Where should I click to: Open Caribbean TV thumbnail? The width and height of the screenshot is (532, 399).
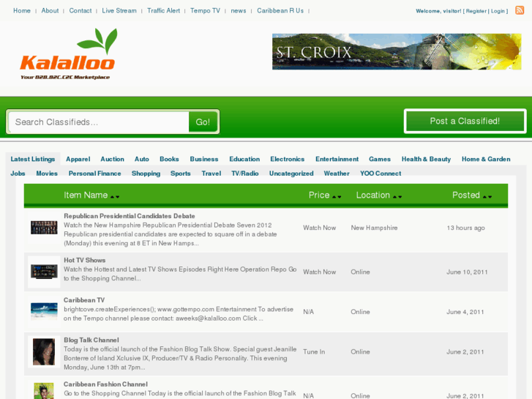(x=44, y=311)
